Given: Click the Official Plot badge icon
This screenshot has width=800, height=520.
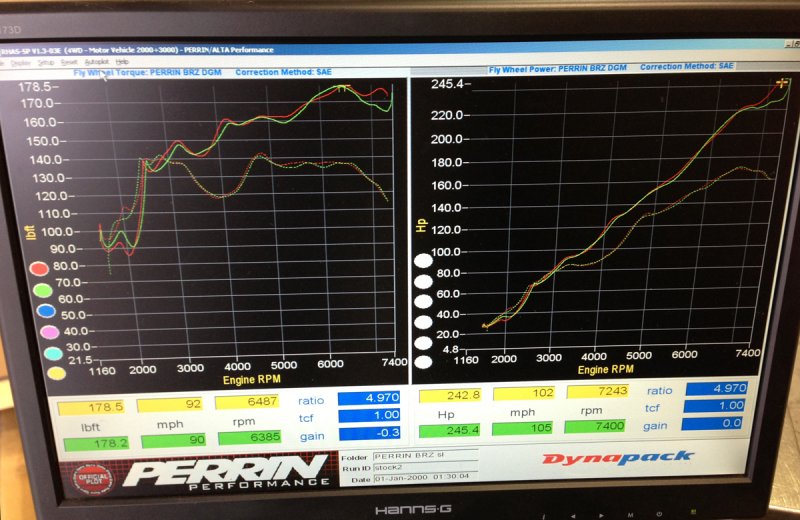Looking at the screenshot, I should [93, 479].
